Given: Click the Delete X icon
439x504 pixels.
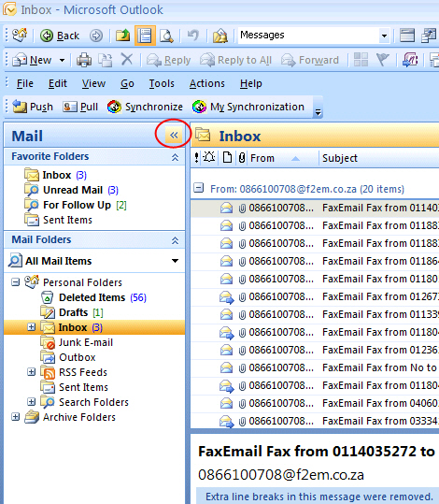Looking at the screenshot, I should click(127, 60).
